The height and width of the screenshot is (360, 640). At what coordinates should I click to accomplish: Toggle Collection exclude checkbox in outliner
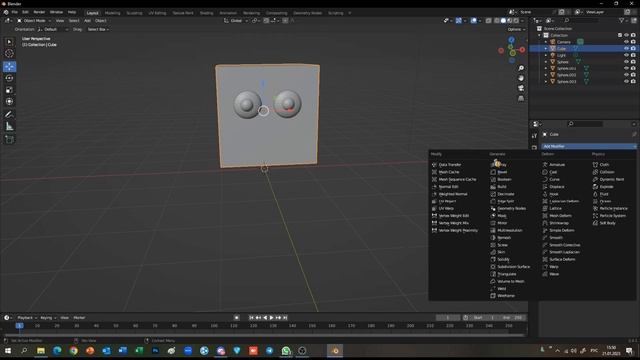tap(620, 35)
